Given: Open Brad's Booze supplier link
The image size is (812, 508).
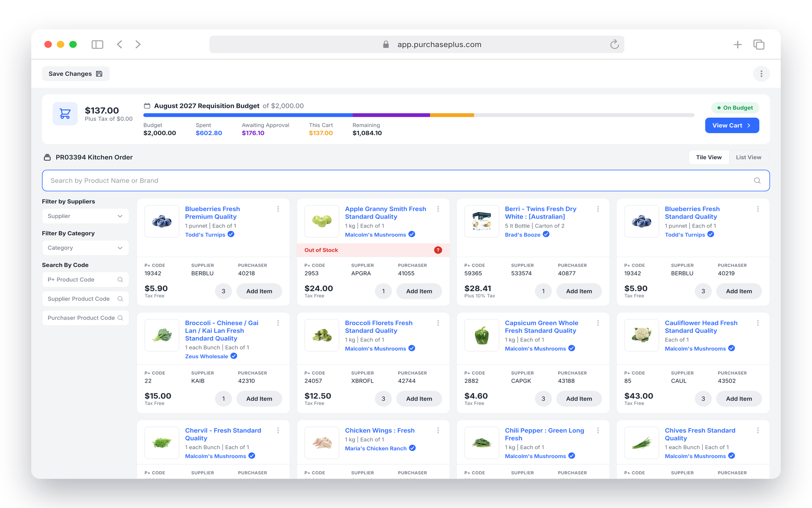Looking at the screenshot, I should coord(522,235).
